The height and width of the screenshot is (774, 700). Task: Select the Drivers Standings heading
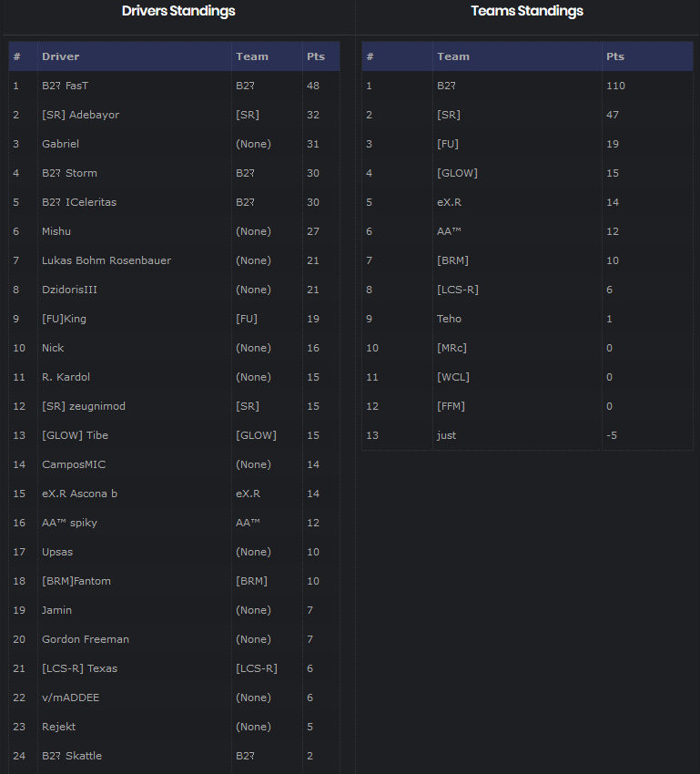pos(178,11)
